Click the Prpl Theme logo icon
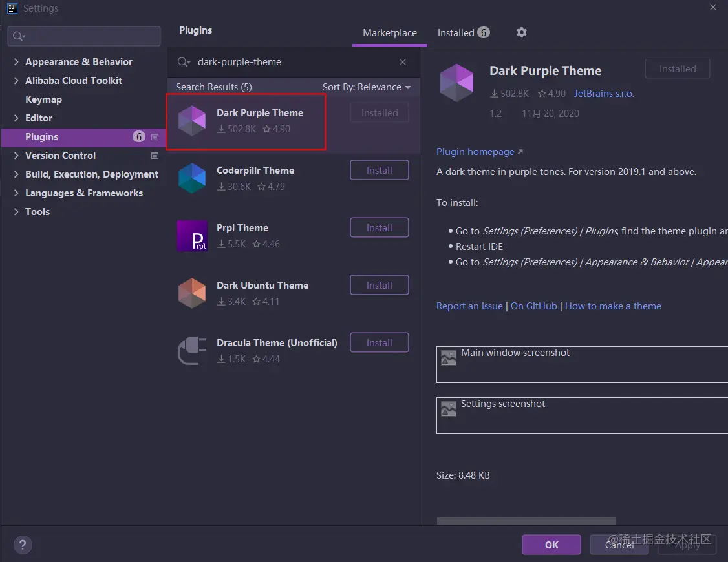 (192, 236)
